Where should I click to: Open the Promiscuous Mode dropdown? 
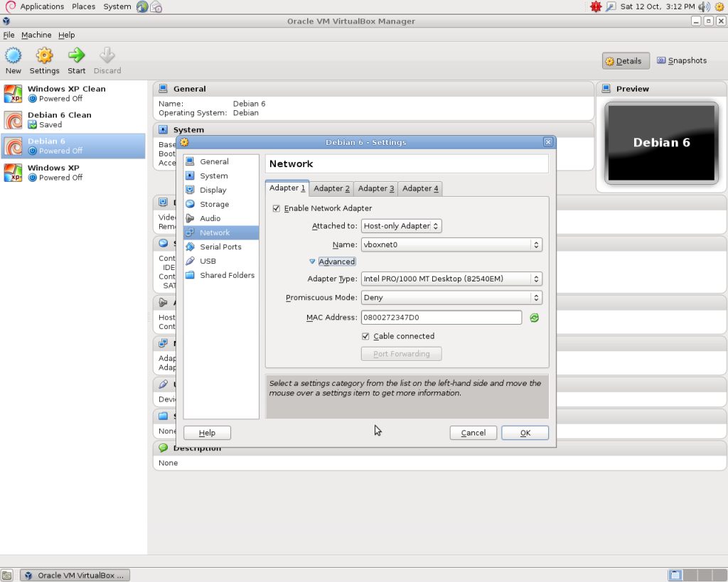(451, 298)
